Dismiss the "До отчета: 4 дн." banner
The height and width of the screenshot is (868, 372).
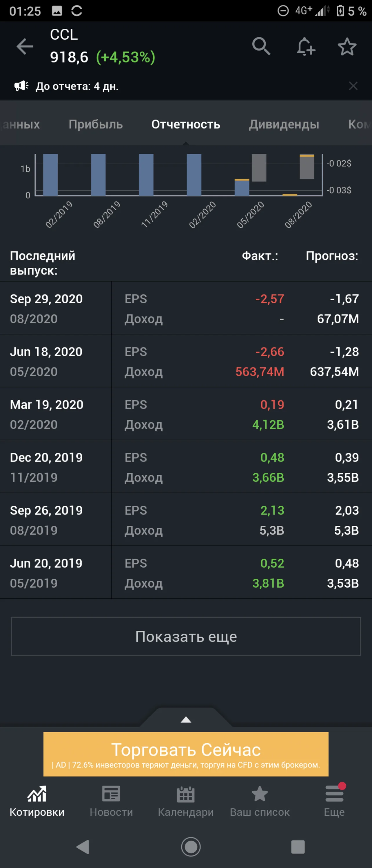coord(353,86)
